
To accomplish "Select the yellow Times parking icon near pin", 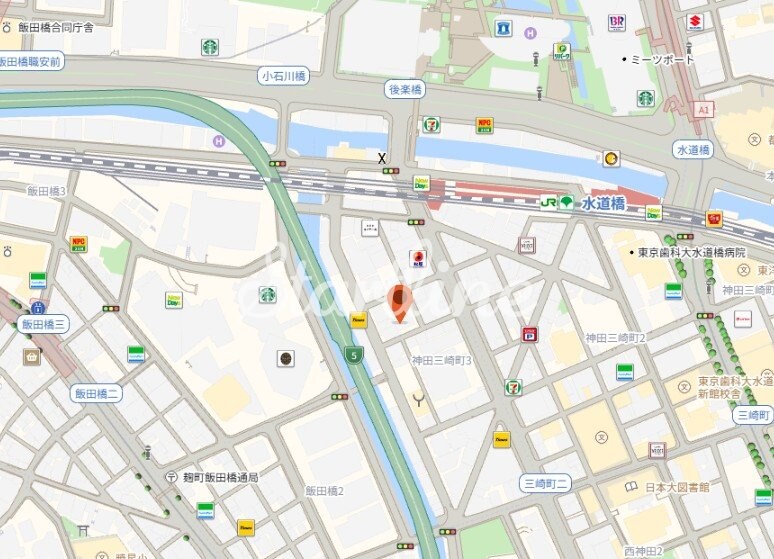I will [x=359, y=320].
